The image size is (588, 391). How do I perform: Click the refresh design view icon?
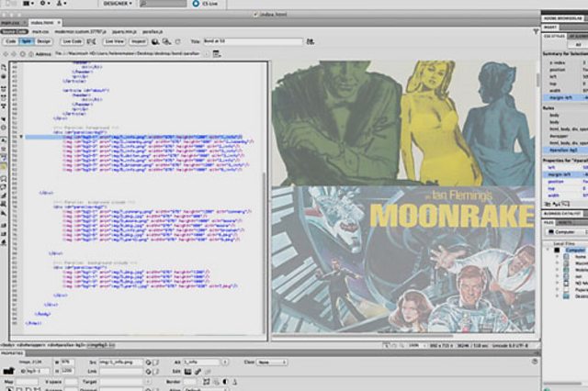point(177,41)
